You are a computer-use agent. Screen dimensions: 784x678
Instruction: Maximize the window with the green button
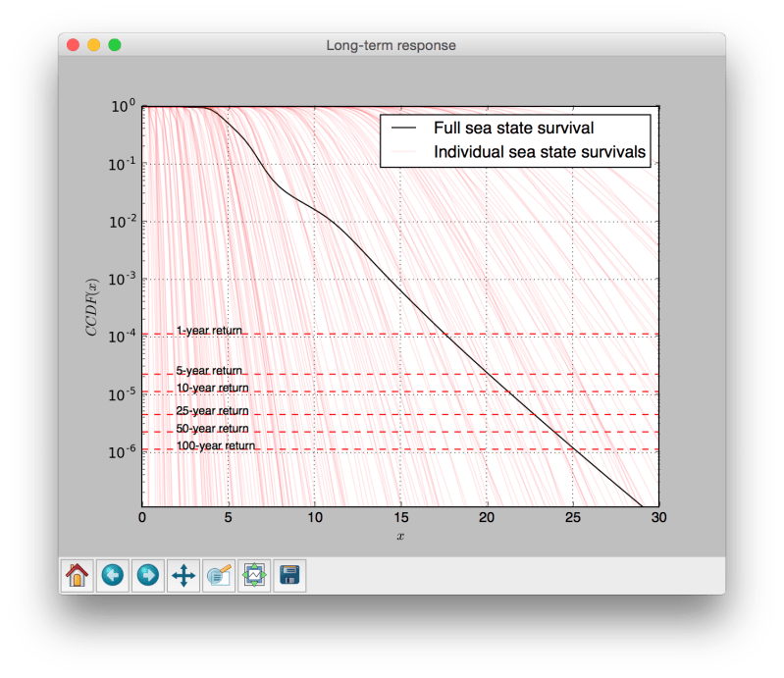115,45
